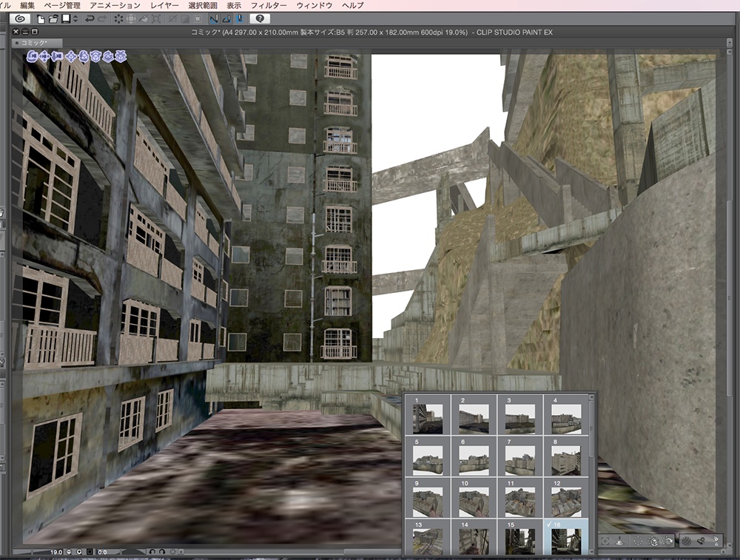740x560 pixels.
Task: Zoom in with the plus button
Action: 79,552
